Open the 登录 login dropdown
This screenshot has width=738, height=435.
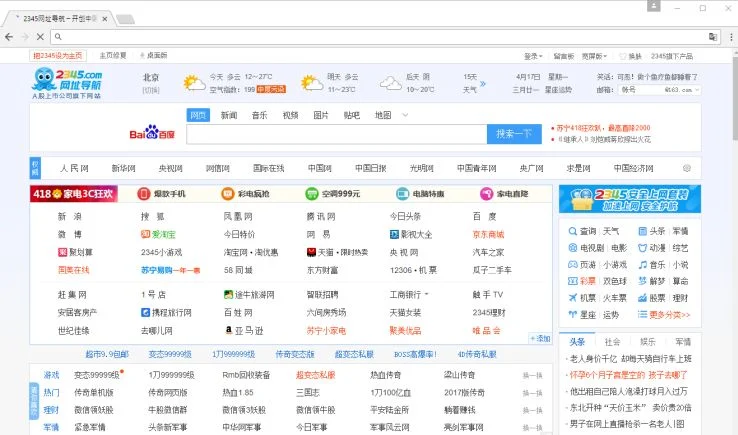tap(533, 56)
